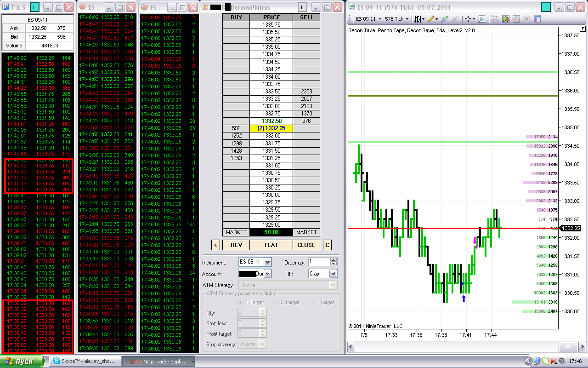Click the sell cell showing 2303
Viewport: 588px width, 368px height.
[x=306, y=91]
